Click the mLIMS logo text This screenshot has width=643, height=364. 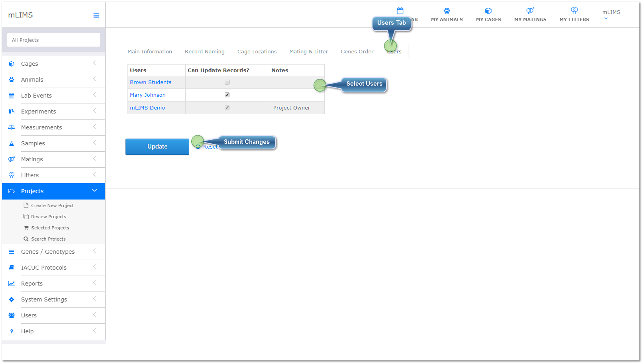[21, 15]
